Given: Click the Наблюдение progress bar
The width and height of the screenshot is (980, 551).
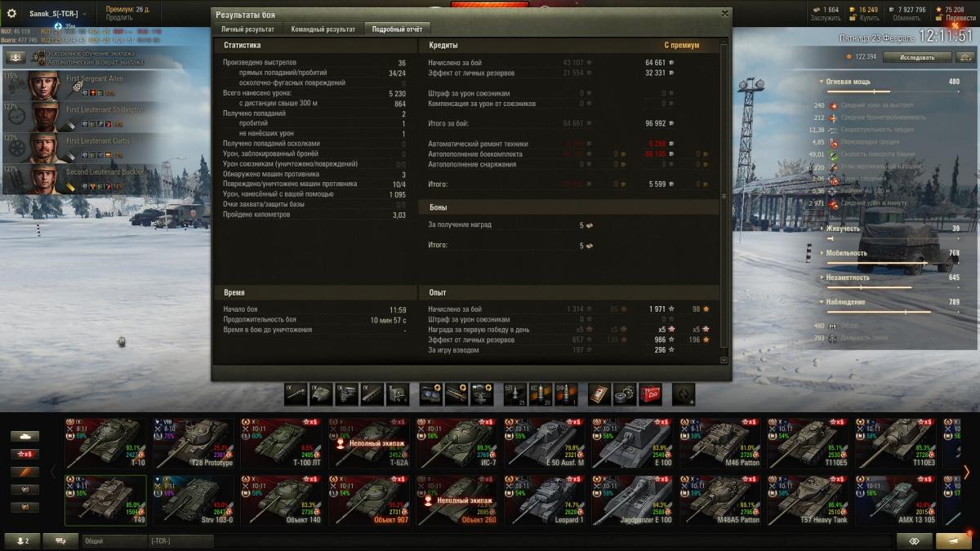Looking at the screenshot, I should [x=893, y=312].
